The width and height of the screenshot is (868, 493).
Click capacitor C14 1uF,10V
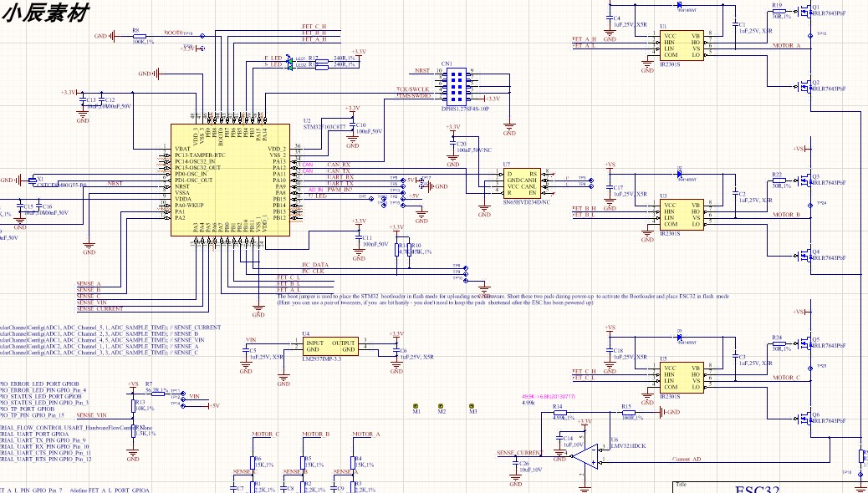pyautogui.click(x=559, y=438)
